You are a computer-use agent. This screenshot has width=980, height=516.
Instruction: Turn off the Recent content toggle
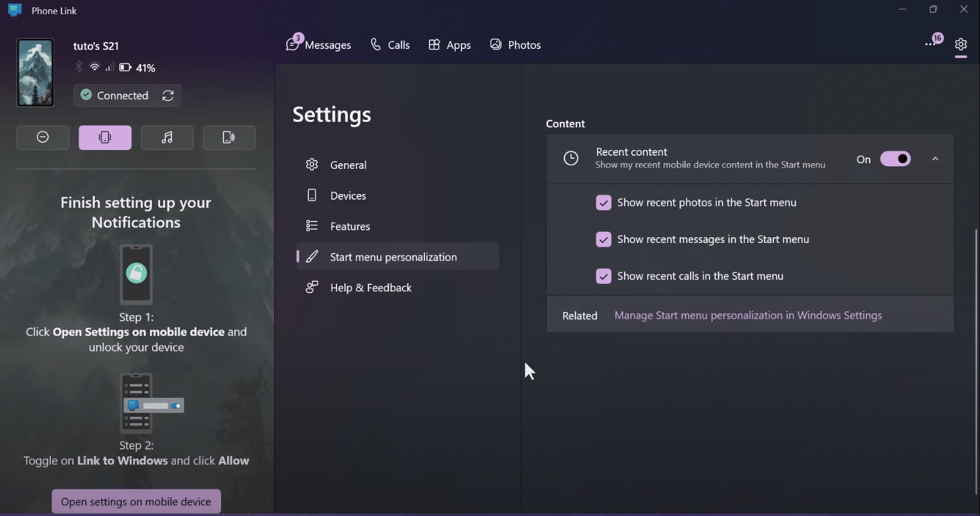coord(895,159)
